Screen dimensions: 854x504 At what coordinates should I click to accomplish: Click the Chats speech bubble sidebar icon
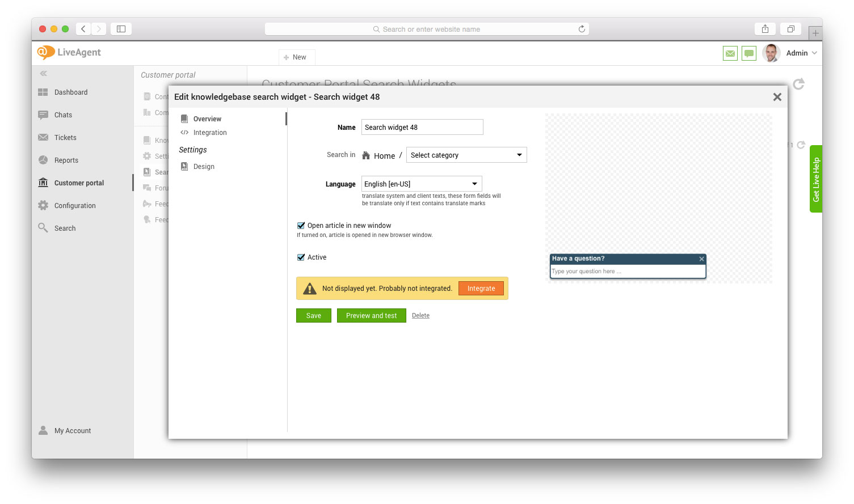click(x=43, y=115)
